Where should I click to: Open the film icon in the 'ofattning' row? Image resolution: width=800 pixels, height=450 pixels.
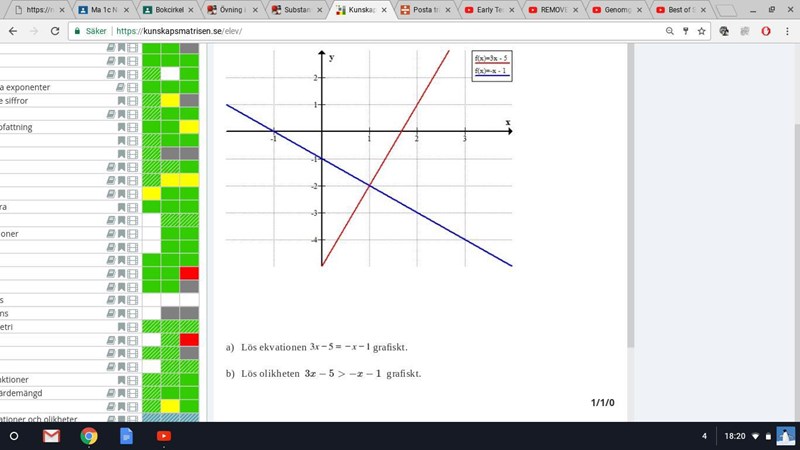(132, 127)
